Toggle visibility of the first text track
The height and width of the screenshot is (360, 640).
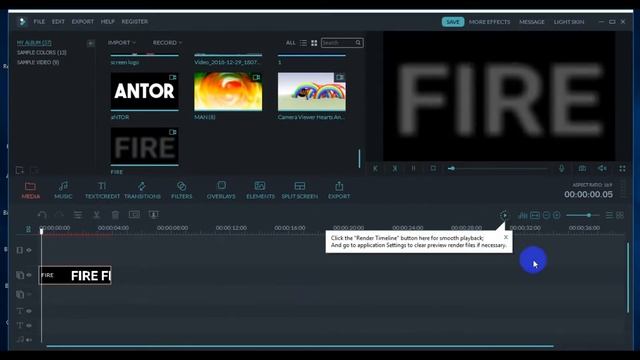tap(29, 311)
